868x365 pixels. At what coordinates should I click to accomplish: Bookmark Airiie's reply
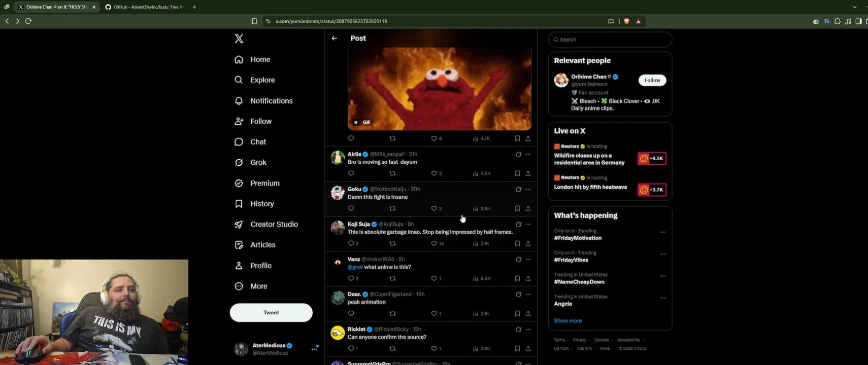pyautogui.click(x=517, y=173)
